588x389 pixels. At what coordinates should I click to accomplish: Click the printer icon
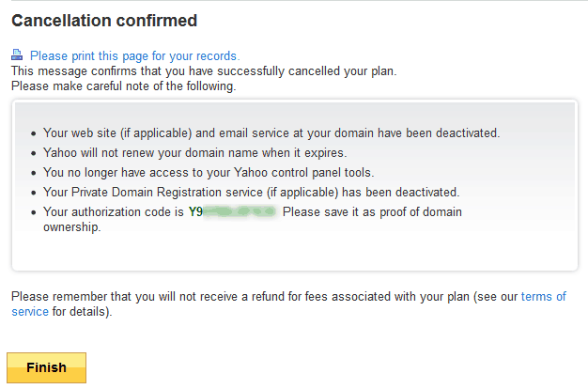coord(18,56)
